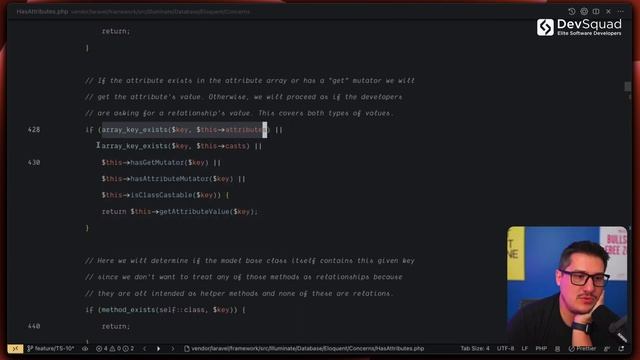Click the Prettier formatter status item
The width and height of the screenshot is (640, 360).
(x=582, y=349)
